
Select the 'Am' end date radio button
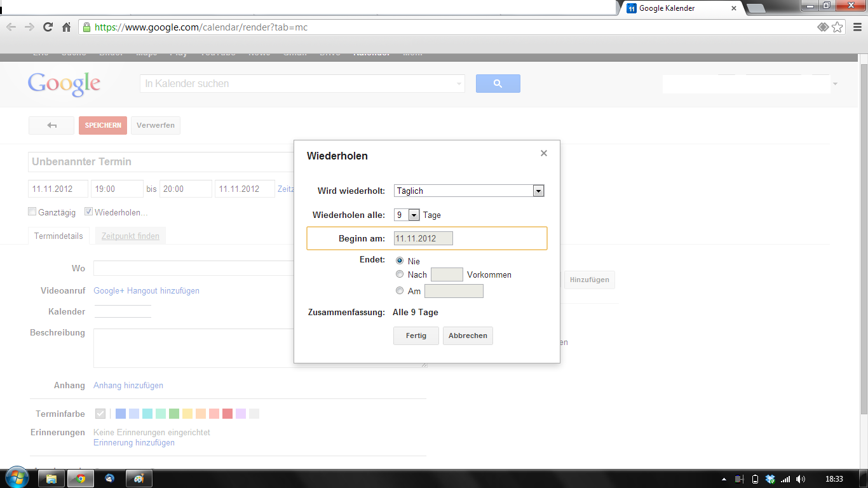pyautogui.click(x=400, y=291)
